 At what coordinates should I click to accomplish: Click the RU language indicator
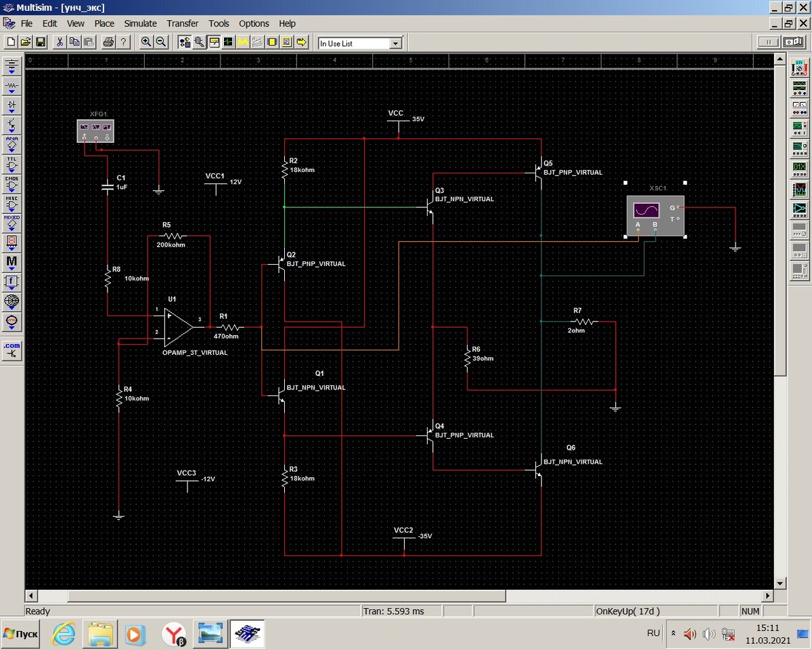(x=653, y=633)
